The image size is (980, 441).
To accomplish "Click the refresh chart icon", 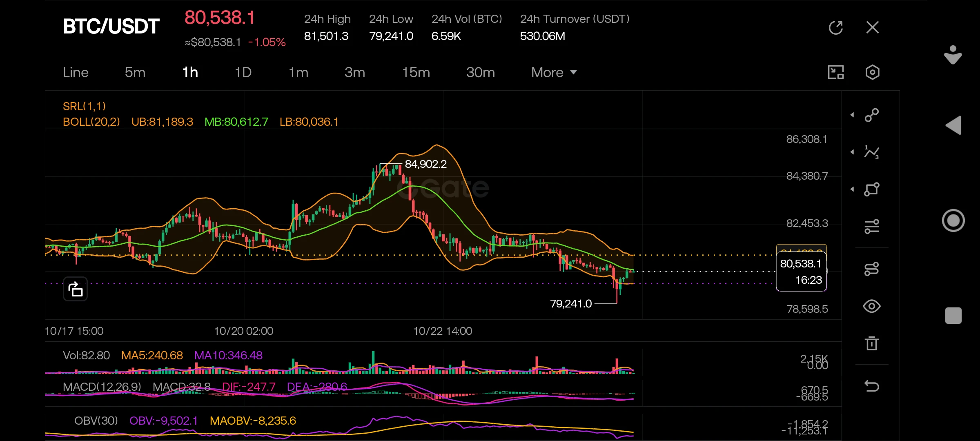I will (x=835, y=27).
